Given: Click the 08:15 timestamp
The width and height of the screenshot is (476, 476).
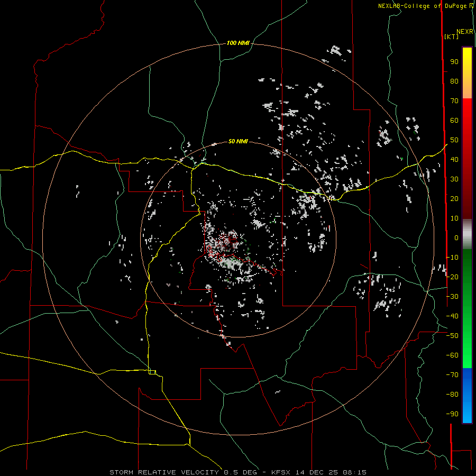Looking at the screenshot, I should click(x=354, y=472).
